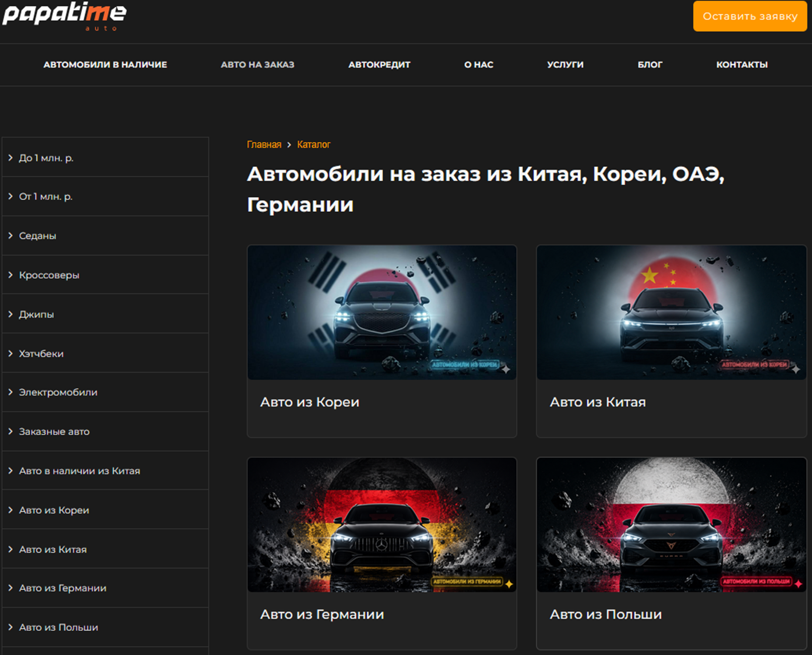The height and width of the screenshot is (655, 812).
Task: Open the Автокредит menu item
Action: point(379,64)
